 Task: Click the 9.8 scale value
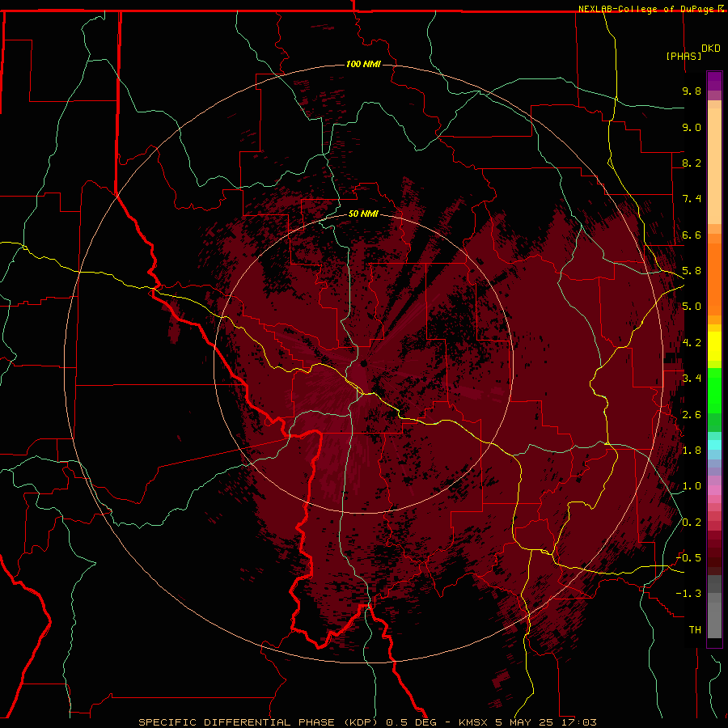point(692,91)
